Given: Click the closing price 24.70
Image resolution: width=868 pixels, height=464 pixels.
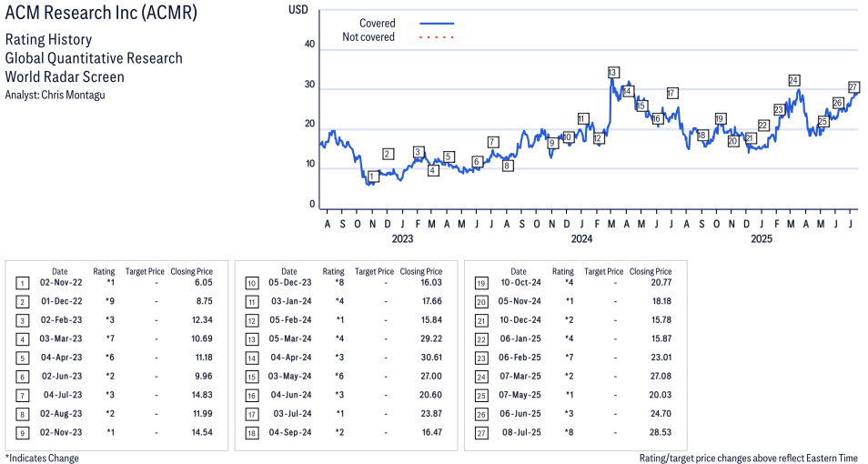Looking at the screenshot, I should [661, 414].
